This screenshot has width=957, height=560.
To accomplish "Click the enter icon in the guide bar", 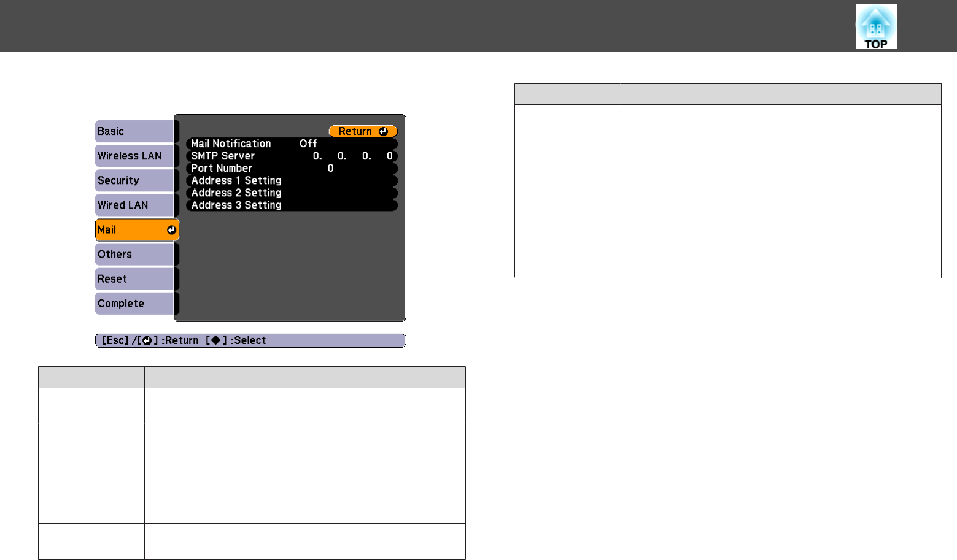I will coord(147,340).
